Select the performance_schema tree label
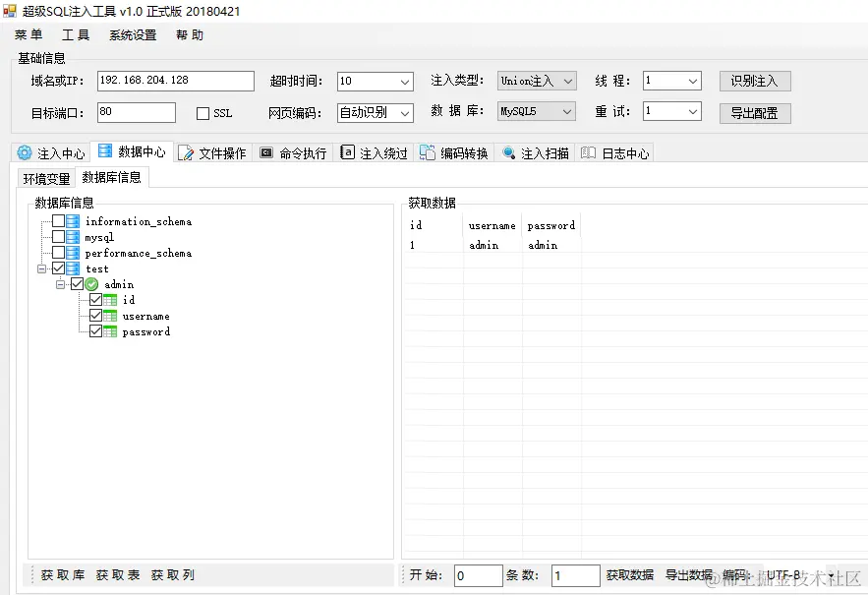 coord(139,253)
